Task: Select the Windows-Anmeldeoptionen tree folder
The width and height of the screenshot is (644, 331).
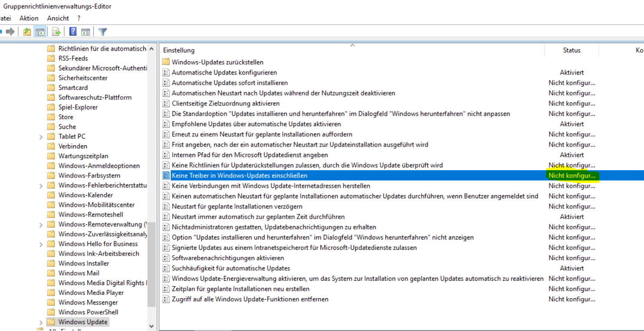Action: [99, 166]
